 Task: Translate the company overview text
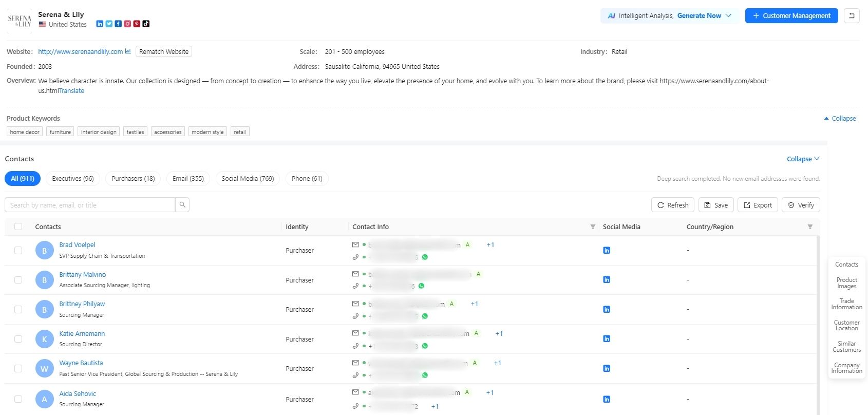(71, 91)
